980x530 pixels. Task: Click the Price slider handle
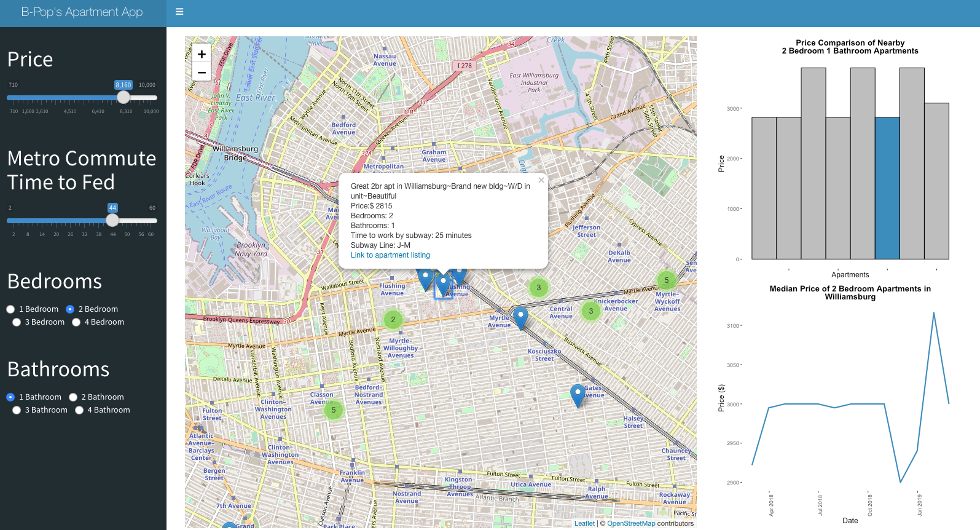(123, 97)
